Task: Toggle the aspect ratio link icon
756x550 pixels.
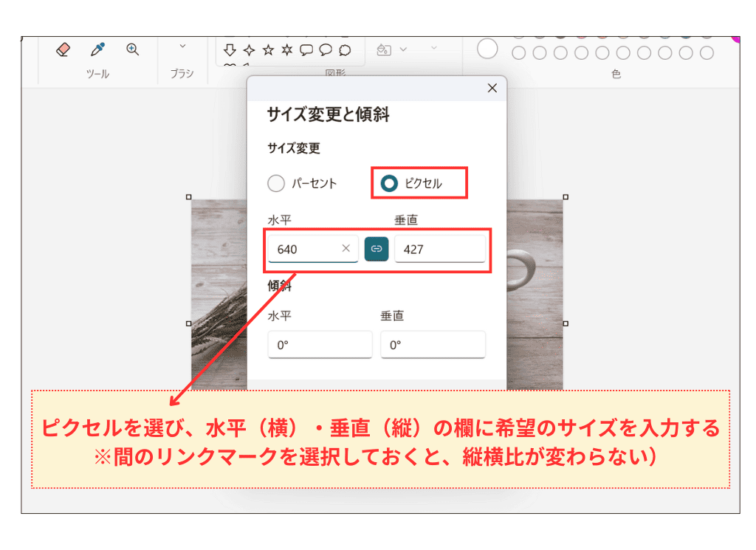Action: tap(377, 249)
